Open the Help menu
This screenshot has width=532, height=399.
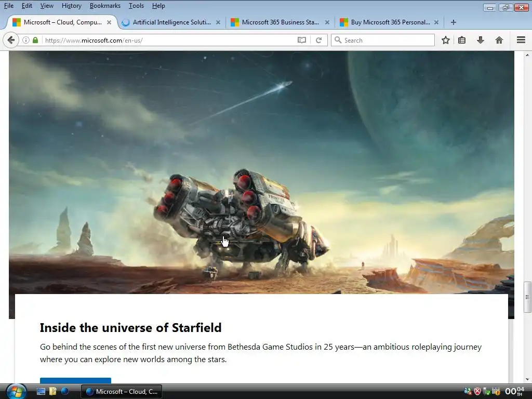pyautogui.click(x=158, y=6)
